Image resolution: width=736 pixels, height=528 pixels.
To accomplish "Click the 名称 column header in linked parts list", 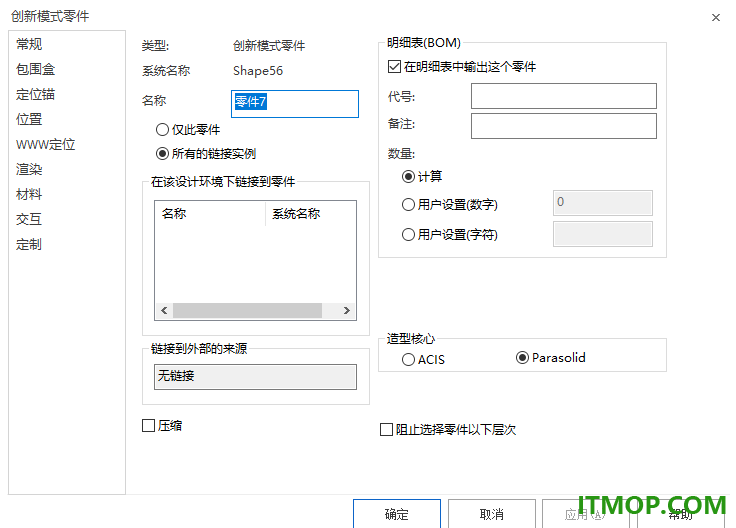I will tap(210, 214).
